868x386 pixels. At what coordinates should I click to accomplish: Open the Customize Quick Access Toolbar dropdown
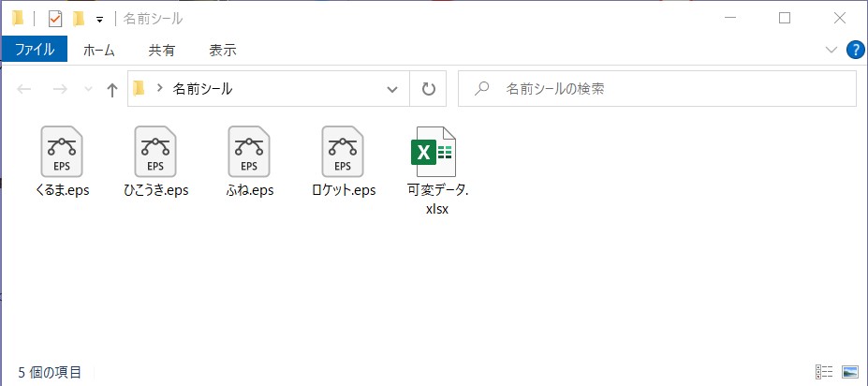99,20
